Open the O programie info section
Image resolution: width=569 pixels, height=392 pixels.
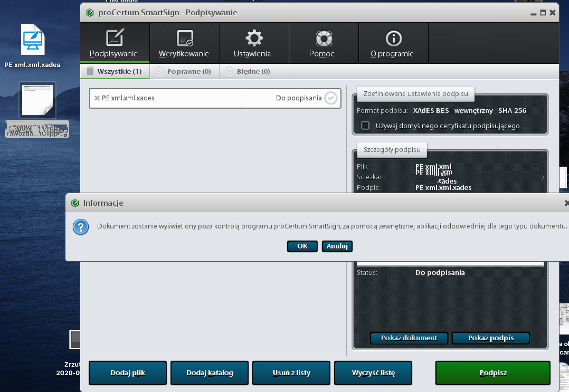(x=393, y=42)
